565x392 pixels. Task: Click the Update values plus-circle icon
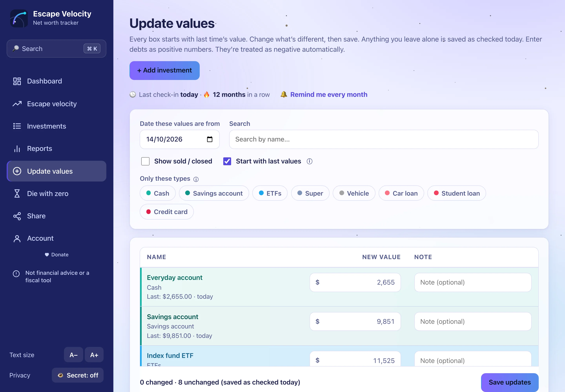[x=17, y=171]
